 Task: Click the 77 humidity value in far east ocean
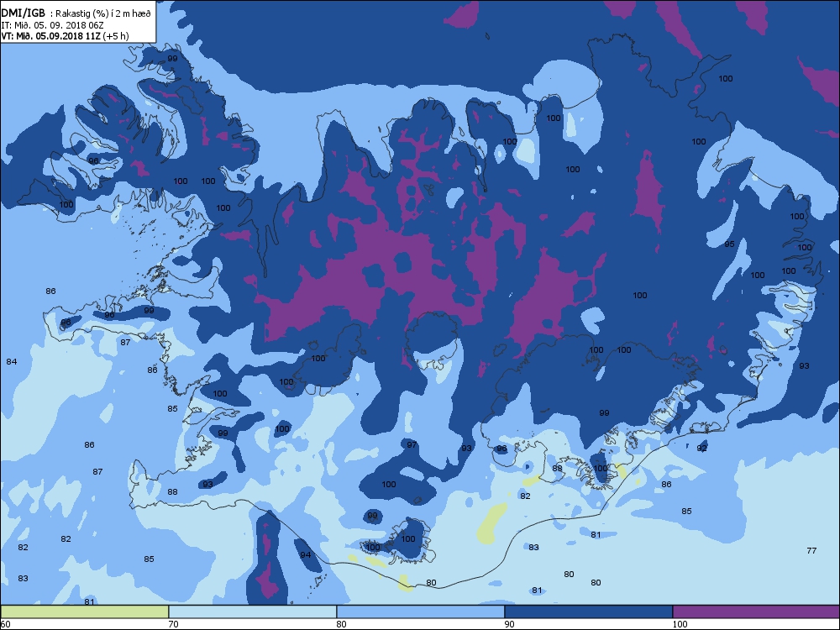pos(811,550)
